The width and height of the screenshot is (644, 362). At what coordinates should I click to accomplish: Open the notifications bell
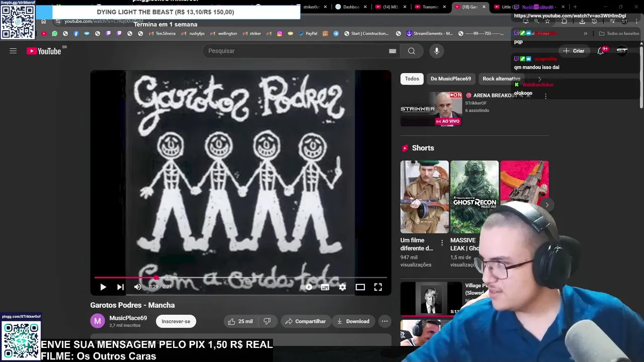click(601, 51)
